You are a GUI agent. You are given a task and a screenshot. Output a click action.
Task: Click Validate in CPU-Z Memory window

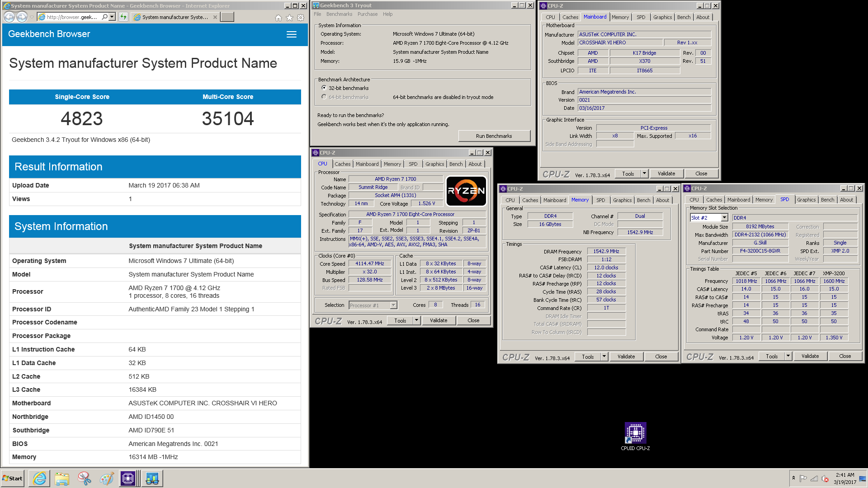pyautogui.click(x=626, y=357)
